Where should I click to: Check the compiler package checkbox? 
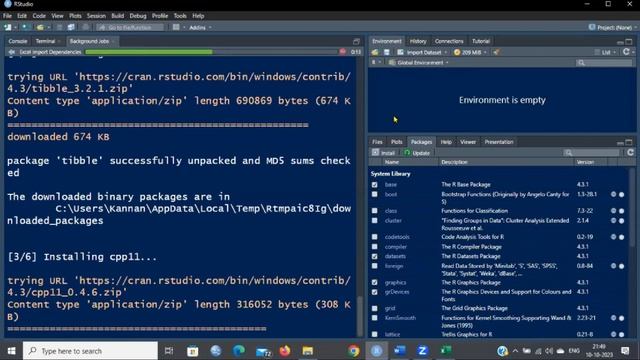pos(374,247)
